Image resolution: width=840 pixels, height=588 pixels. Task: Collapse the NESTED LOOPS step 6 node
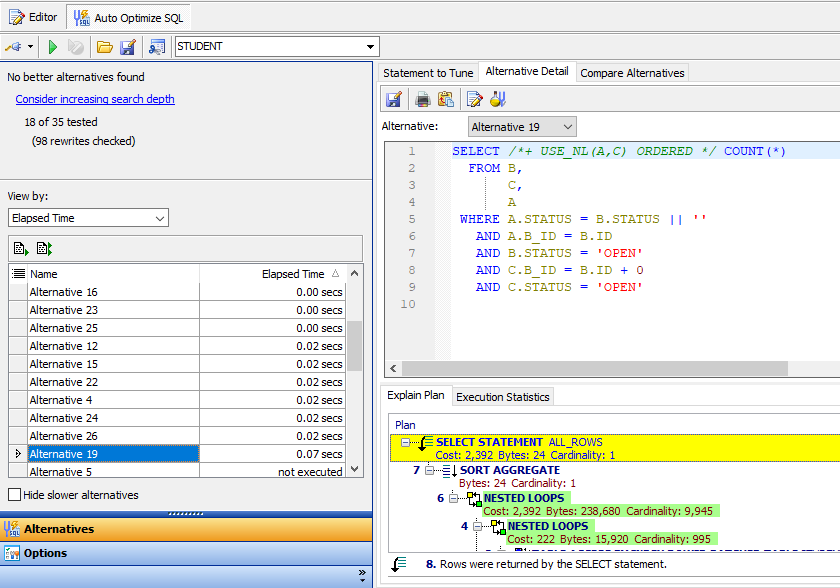453,498
